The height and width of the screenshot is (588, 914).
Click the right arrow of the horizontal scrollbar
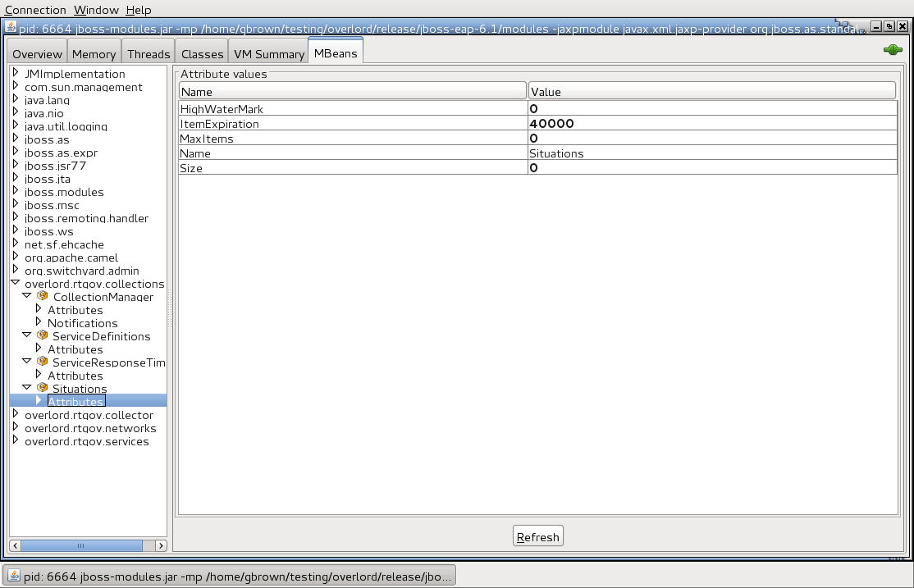[161, 545]
